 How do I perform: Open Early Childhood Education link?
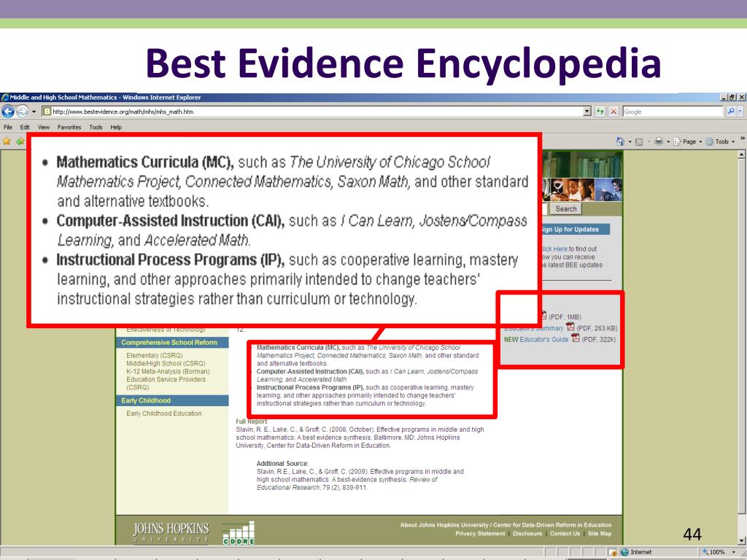click(x=164, y=413)
